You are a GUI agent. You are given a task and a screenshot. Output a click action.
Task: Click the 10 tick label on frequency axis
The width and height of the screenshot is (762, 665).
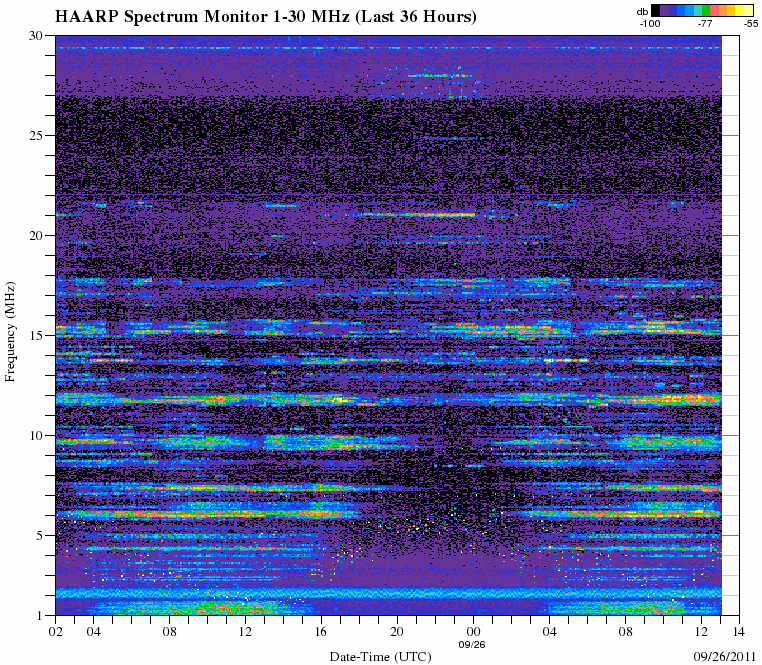coord(36,436)
